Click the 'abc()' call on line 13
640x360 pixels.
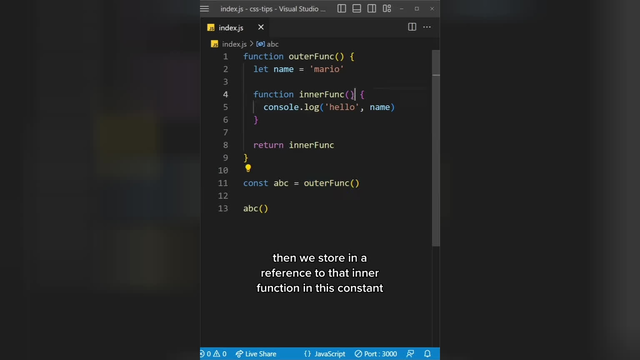tap(256, 208)
